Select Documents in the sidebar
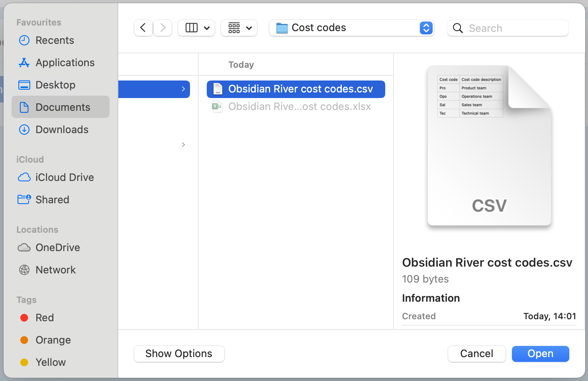This screenshot has width=588, height=381. click(x=63, y=107)
